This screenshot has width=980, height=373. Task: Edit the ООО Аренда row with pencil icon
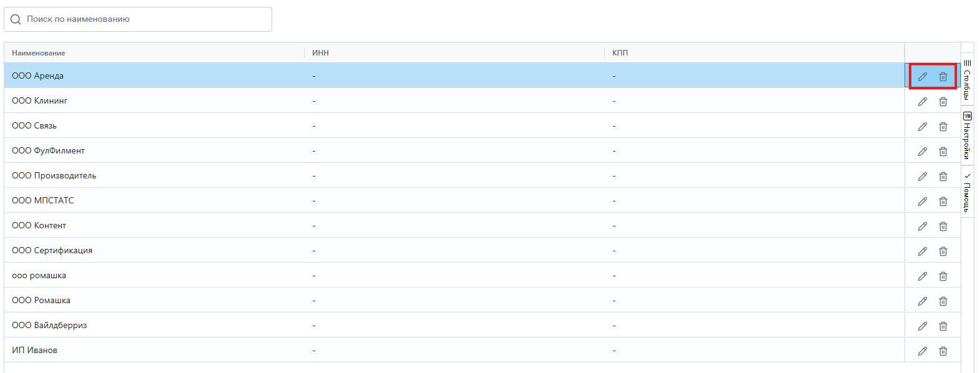(923, 77)
